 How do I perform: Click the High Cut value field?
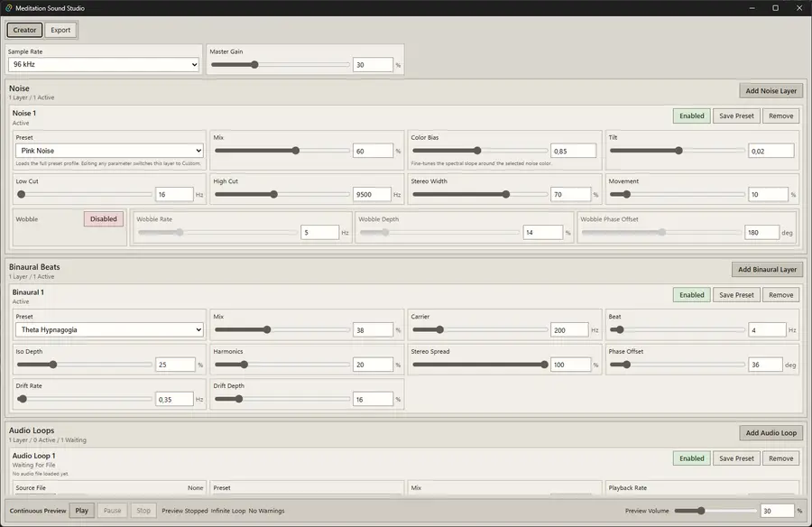[372, 194]
